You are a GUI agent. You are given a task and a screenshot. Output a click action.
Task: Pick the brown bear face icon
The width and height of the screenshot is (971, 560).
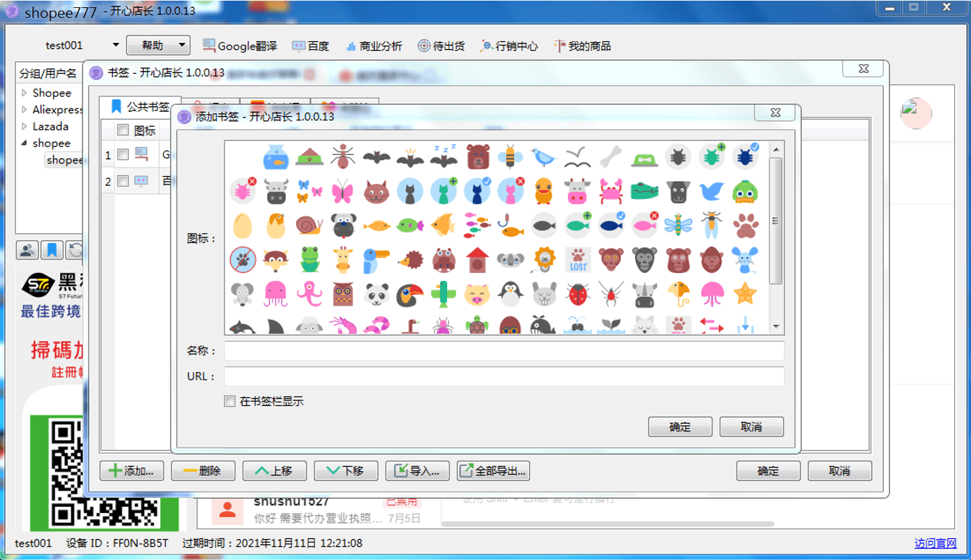(477, 157)
